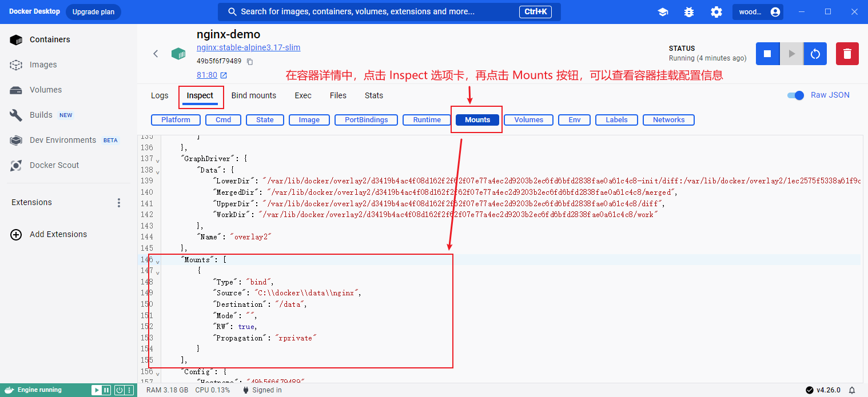
Task: Open troubleshoot bug icon
Action: (x=689, y=12)
